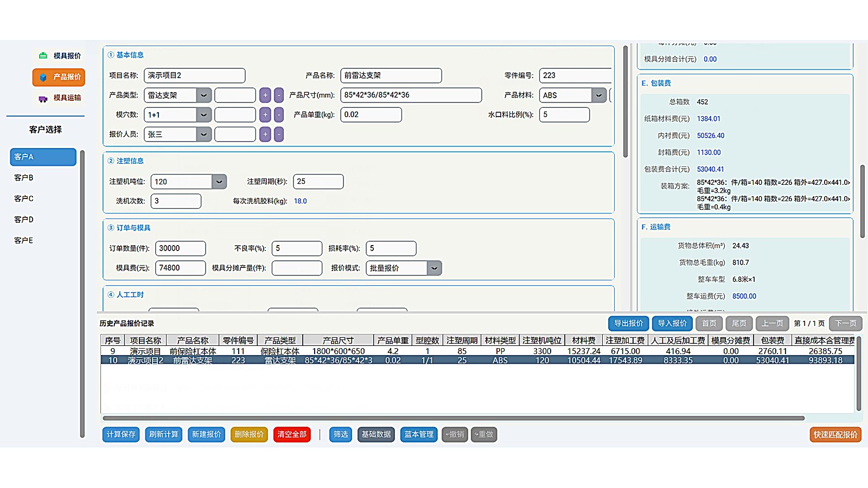Select 客户E in customer list

(x=43, y=241)
